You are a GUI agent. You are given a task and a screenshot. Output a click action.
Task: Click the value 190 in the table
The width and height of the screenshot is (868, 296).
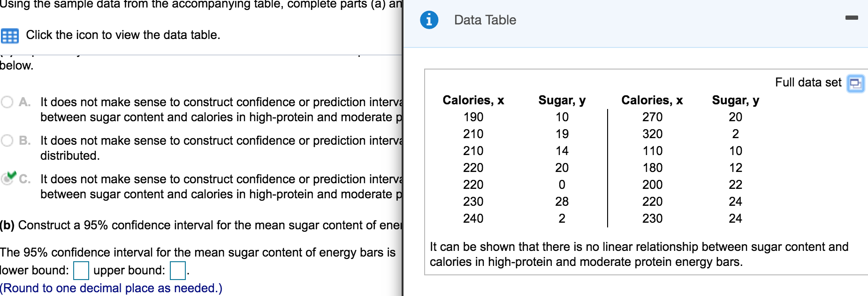474,117
